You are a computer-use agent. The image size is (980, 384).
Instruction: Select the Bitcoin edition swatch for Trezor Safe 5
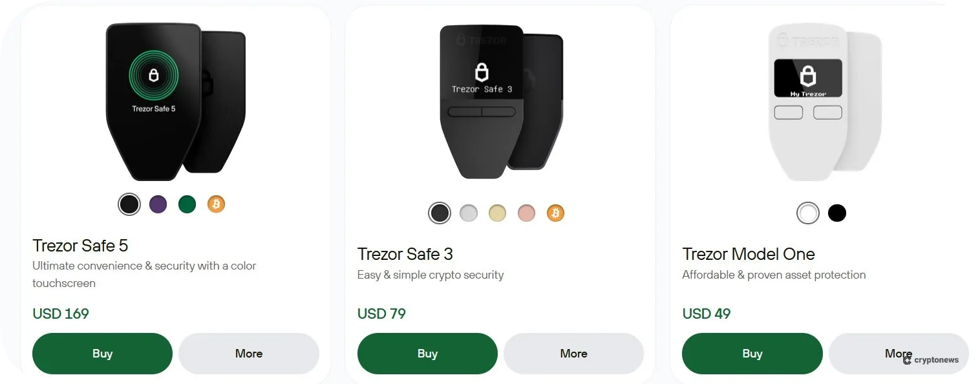click(216, 204)
